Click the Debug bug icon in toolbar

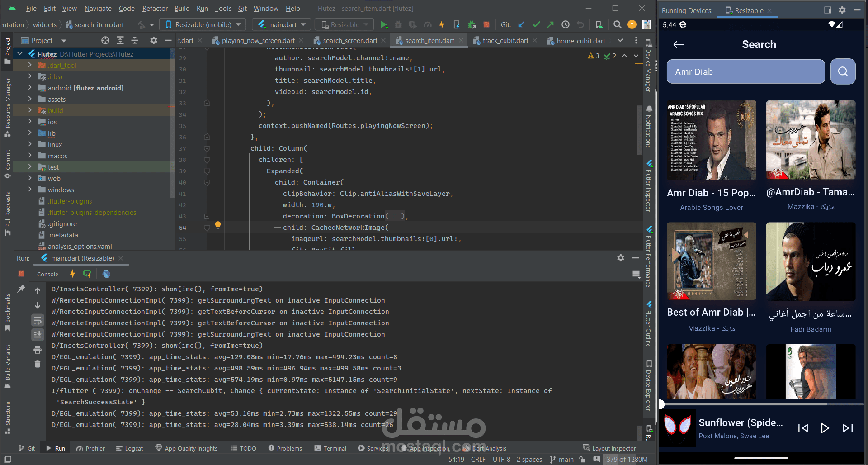(398, 25)
